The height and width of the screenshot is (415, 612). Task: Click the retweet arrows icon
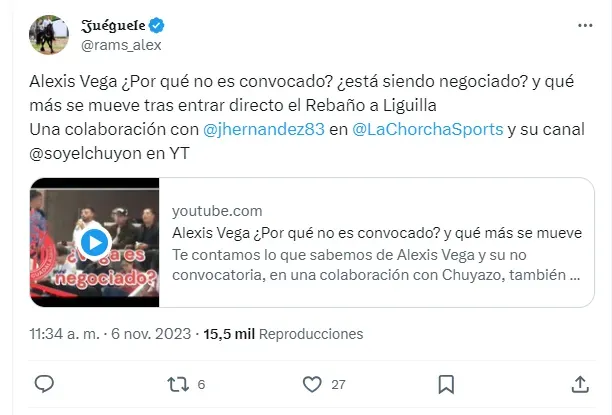point(178,385)
